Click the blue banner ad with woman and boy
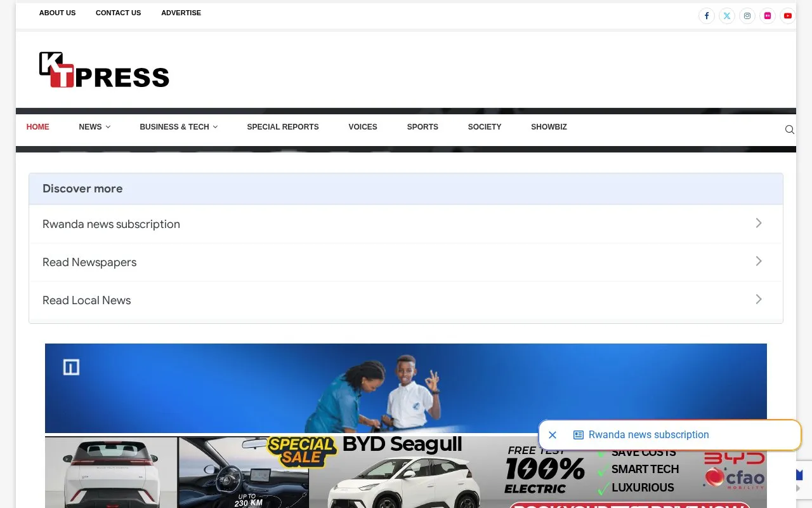 [406, 388]
